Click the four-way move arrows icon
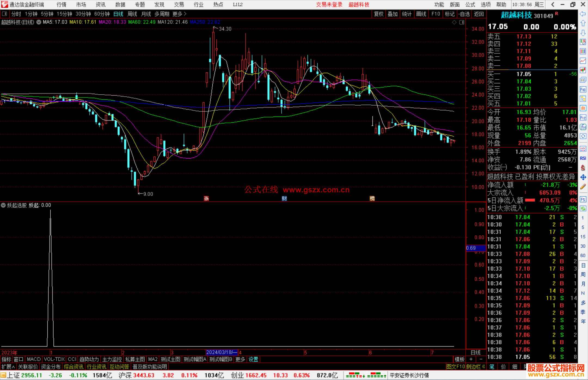 coord(583,177)
